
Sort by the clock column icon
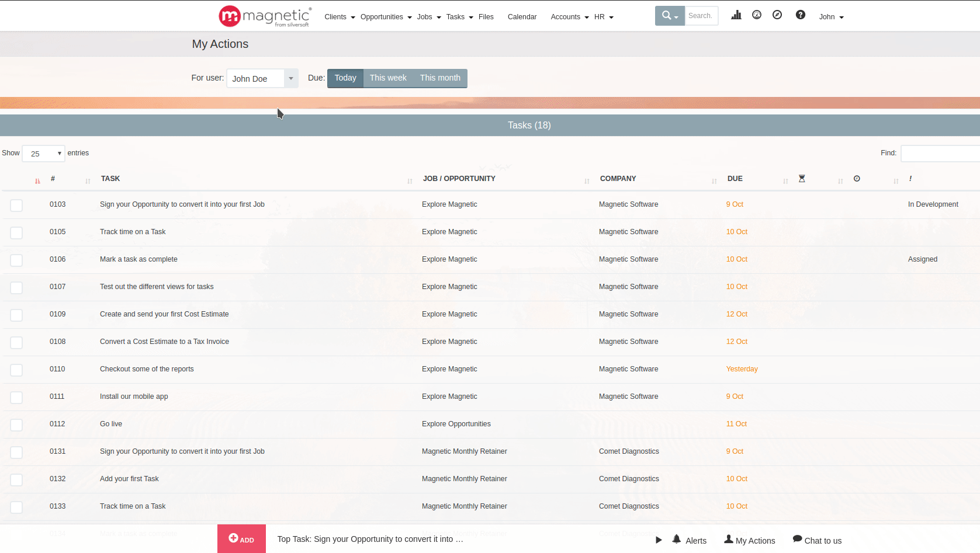857,179
